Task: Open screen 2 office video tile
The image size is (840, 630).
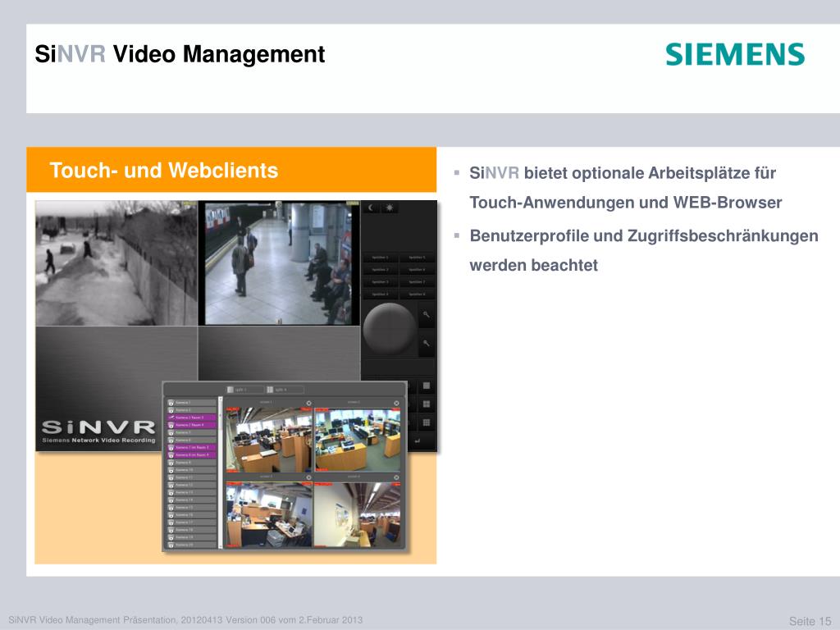Action: [358, 440]
